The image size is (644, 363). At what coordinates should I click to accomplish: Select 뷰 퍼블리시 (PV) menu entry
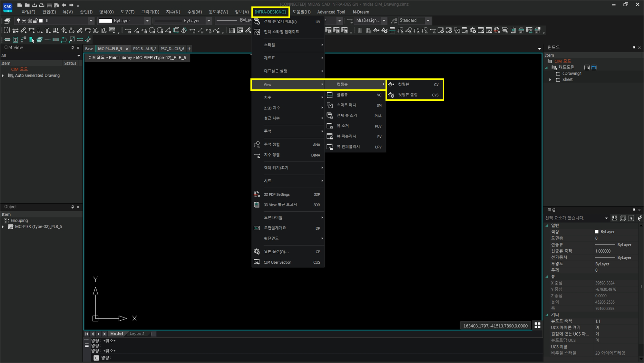[355, 136]
